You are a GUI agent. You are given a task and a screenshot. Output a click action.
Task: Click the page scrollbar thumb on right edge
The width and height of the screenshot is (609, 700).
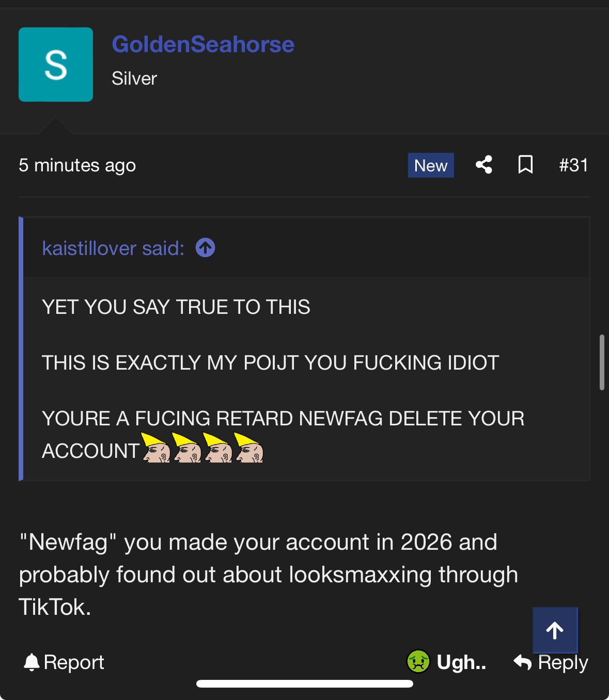[x=602, y=362]
